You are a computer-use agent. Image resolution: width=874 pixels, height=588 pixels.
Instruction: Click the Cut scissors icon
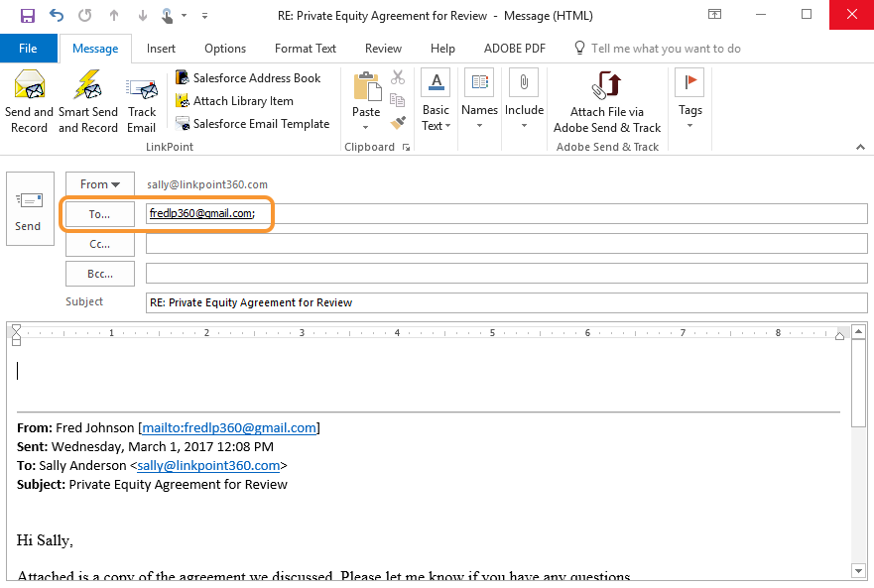click(398, 77)
